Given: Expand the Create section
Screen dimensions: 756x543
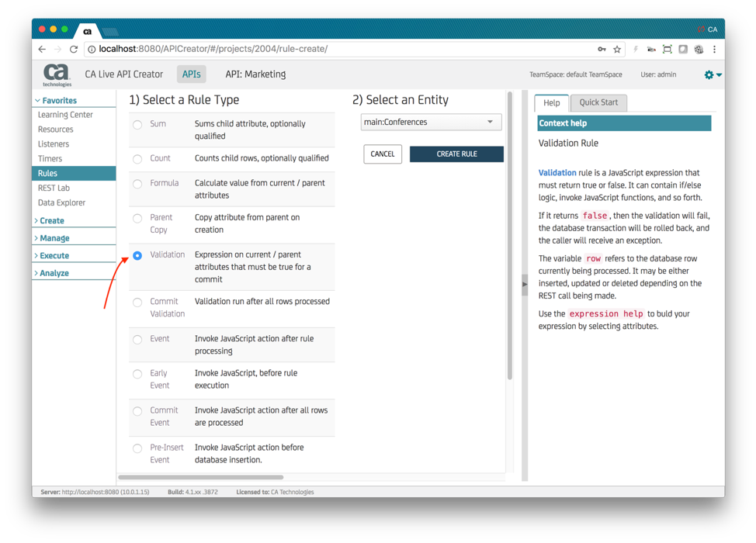Looking at the screenshot, I should 49,220.
